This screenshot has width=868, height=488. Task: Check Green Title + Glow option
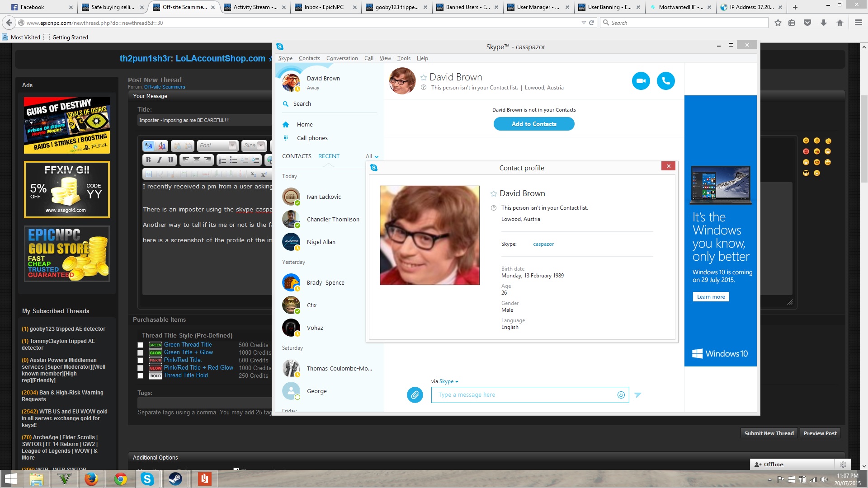pos(140,353)
